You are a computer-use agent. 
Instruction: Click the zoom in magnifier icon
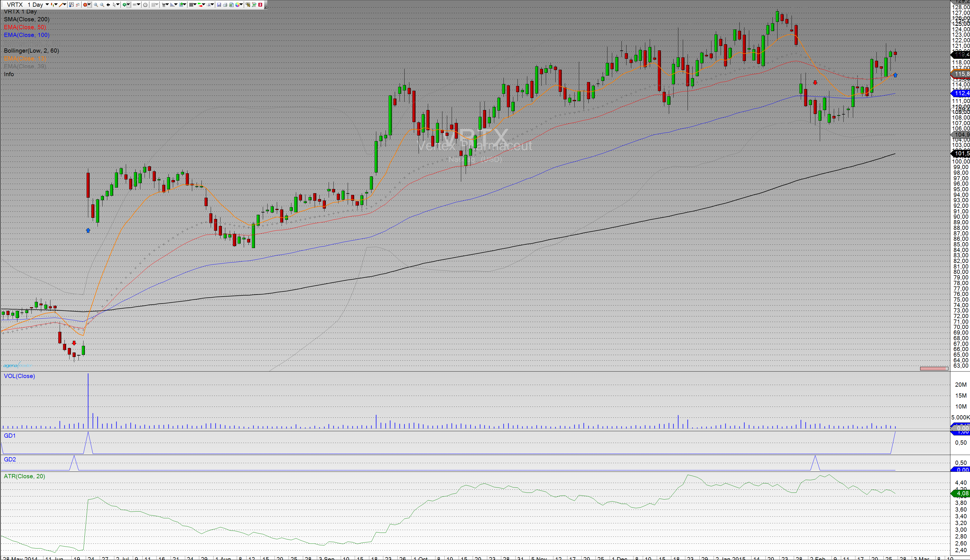(96, 4)
